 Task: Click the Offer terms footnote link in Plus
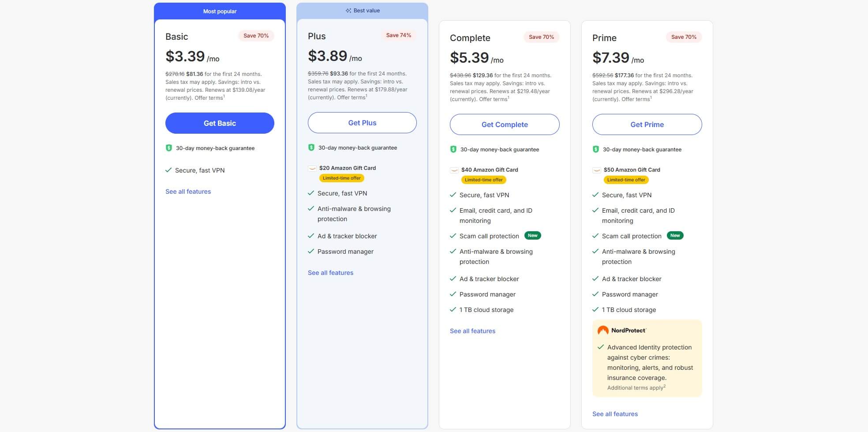(352, 97)
